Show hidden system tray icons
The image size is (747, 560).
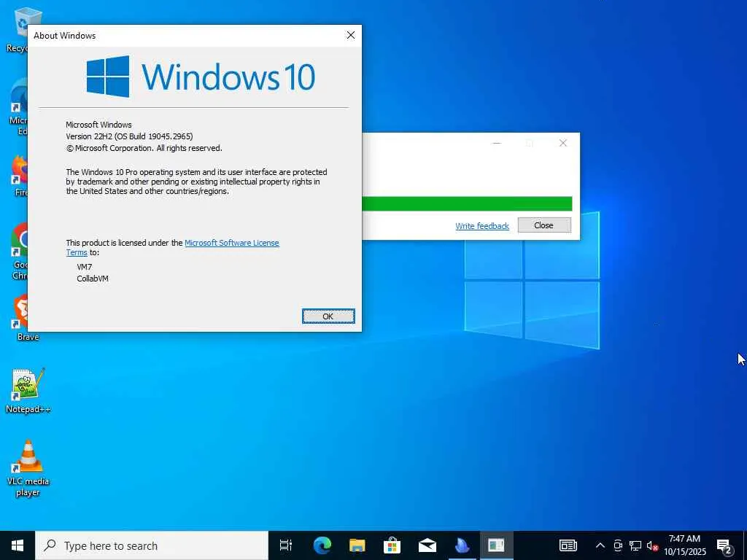600,545
